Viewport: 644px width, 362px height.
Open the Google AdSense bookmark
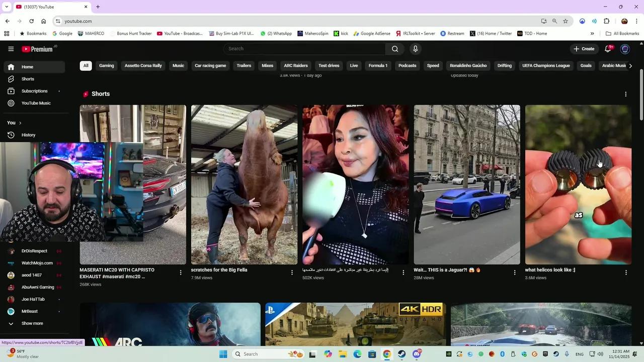(x=372, y=34)
